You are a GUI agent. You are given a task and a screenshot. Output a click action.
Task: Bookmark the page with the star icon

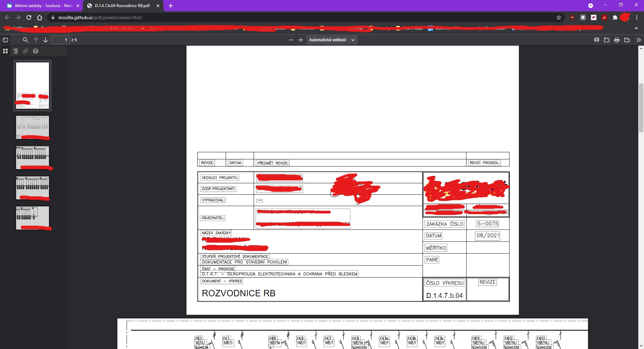click(558, 17)
